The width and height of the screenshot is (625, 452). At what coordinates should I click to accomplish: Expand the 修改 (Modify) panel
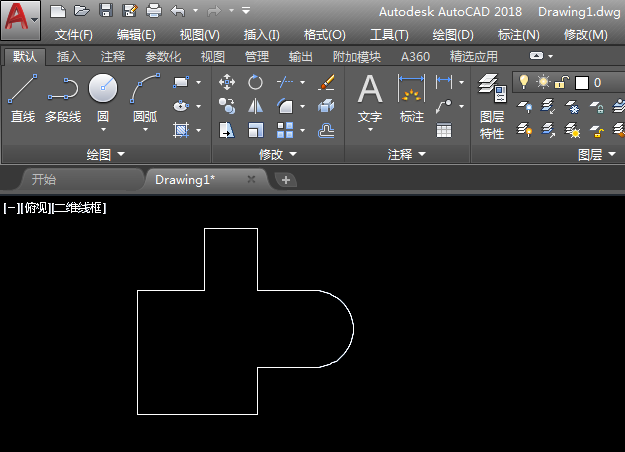point(277,154)
